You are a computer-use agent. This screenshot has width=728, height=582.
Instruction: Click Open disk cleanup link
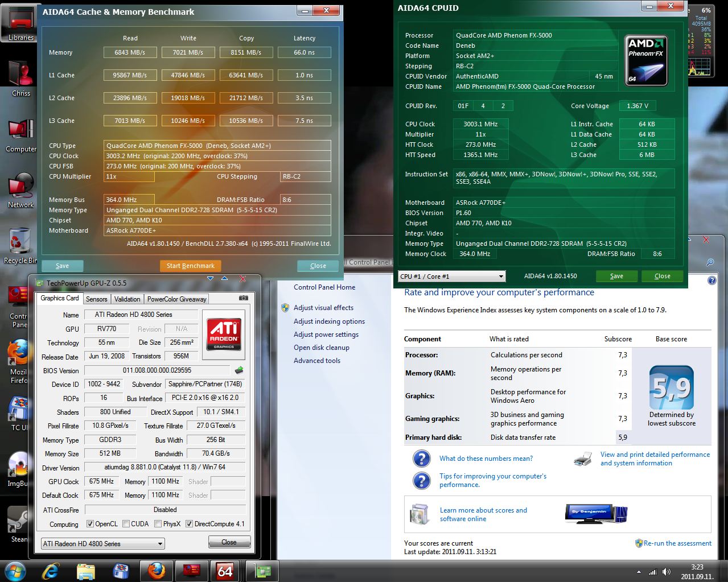(322, 348)
